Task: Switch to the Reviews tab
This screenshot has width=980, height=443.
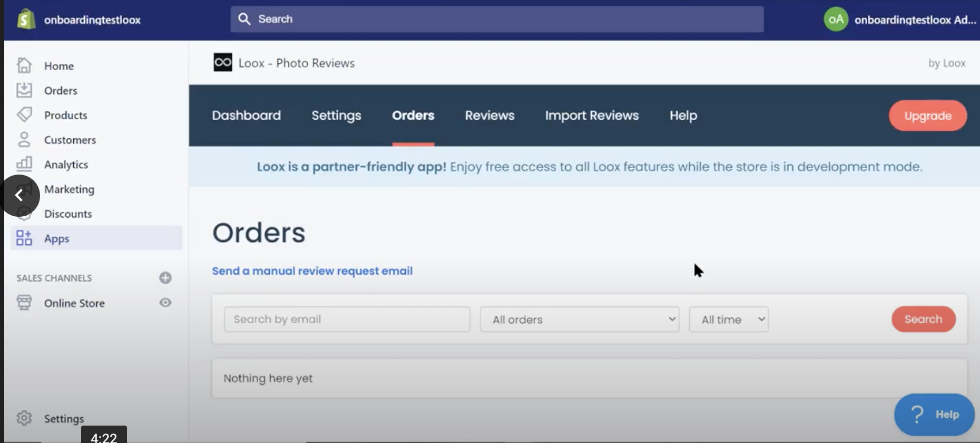Action: click(489, 115)
